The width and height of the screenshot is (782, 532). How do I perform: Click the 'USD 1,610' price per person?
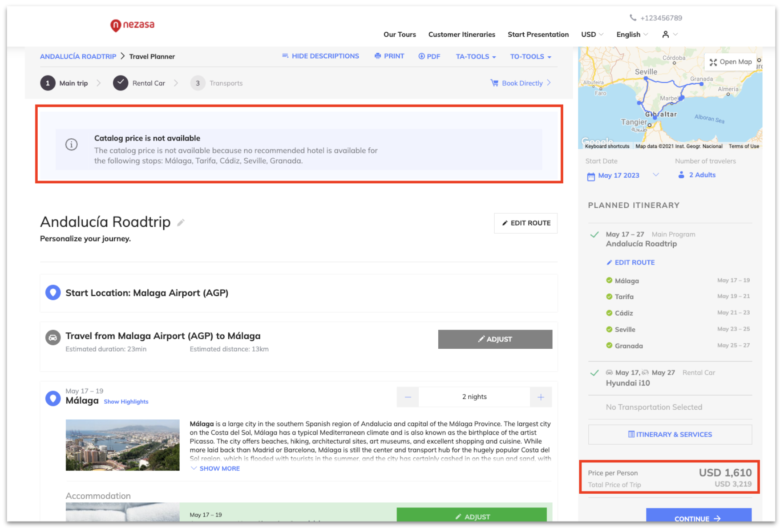pos(725,473)
